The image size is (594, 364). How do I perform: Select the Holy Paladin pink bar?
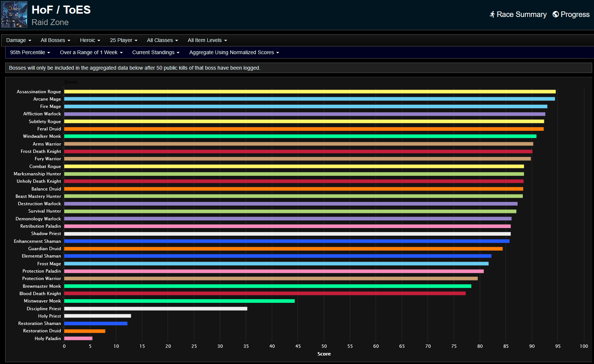point(78,339)
